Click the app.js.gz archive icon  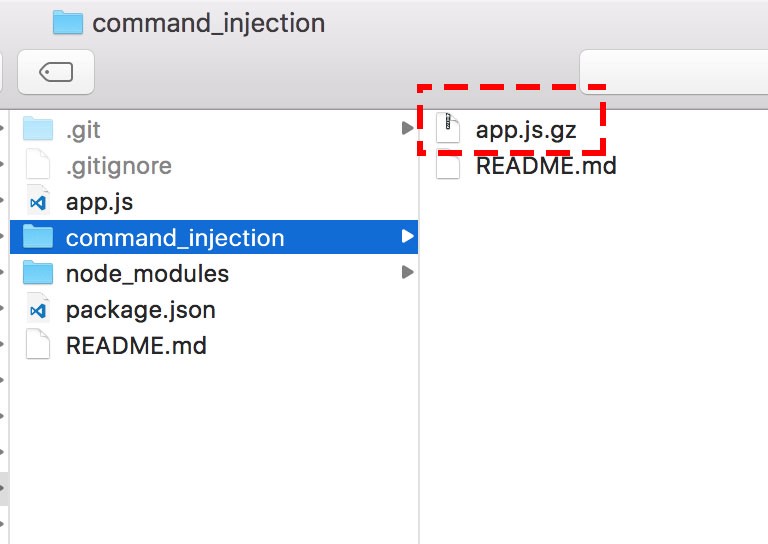point(449,129)
